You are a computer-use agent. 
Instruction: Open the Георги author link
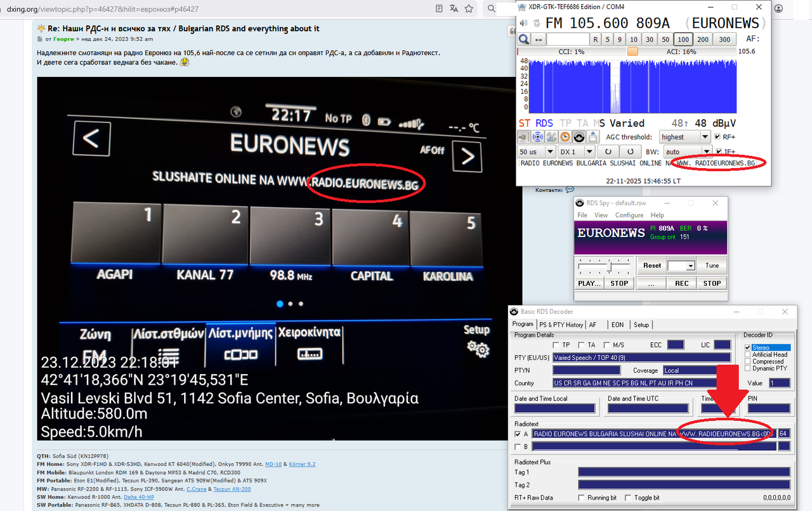[62, 39]
